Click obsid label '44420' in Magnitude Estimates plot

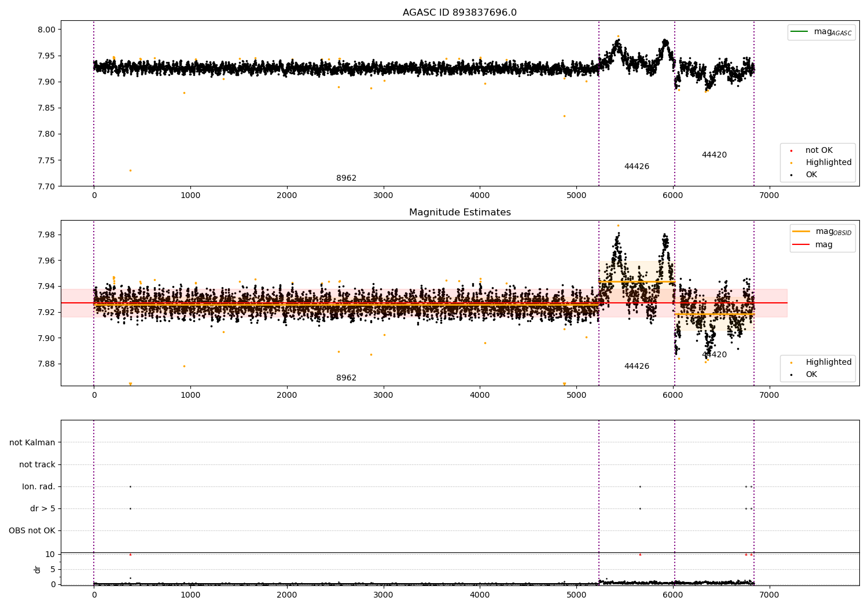coord(714,355)
